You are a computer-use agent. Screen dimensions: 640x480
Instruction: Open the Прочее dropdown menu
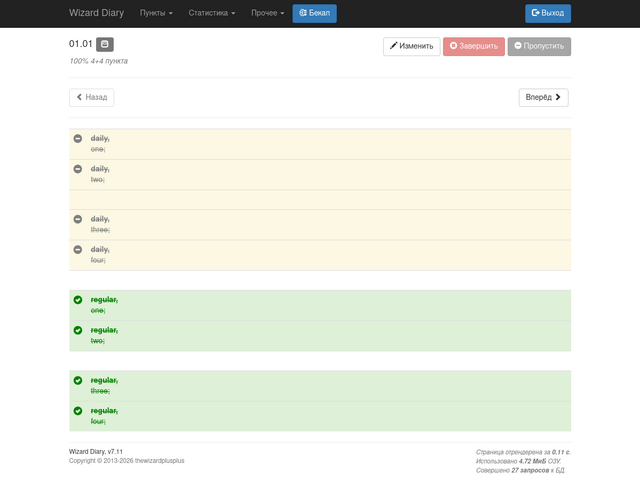point(267,13)
